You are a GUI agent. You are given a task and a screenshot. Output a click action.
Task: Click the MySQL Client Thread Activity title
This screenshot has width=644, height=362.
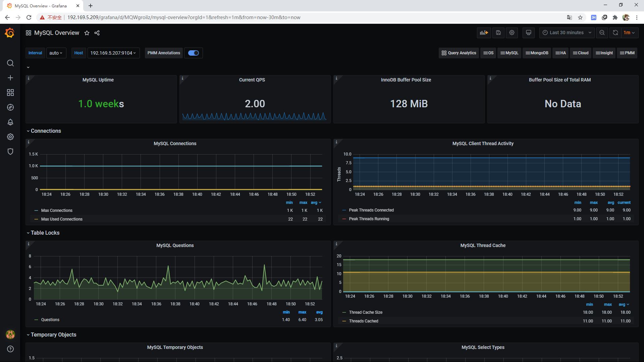point(483,143)
